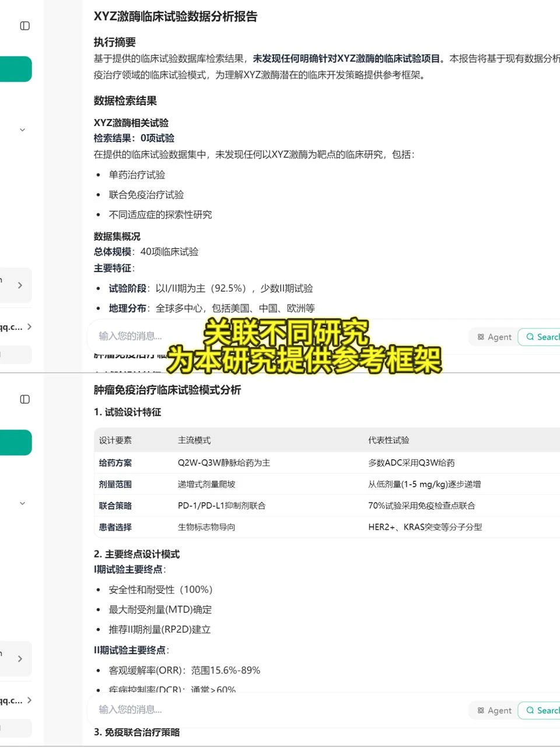Click the 递增式剂量爬坡 cell
Screen dimensions: 560x747
coord(206,484)
